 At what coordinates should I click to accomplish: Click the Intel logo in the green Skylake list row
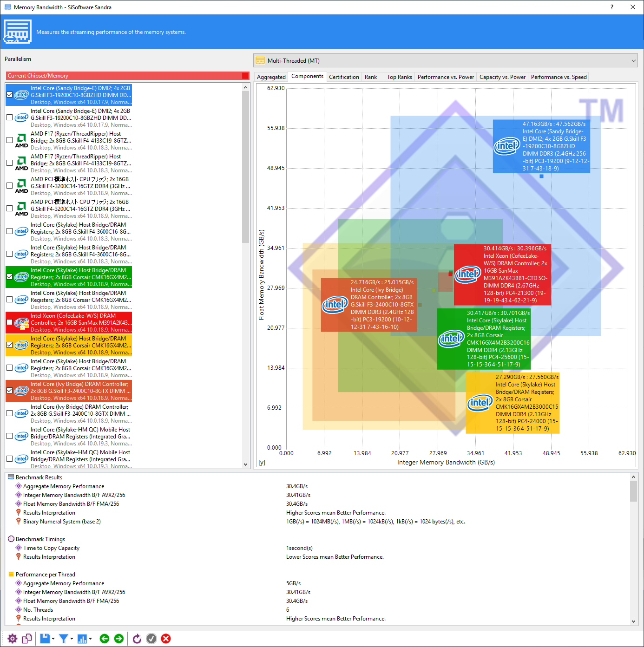pyautogui.click(x=22, y=277)
